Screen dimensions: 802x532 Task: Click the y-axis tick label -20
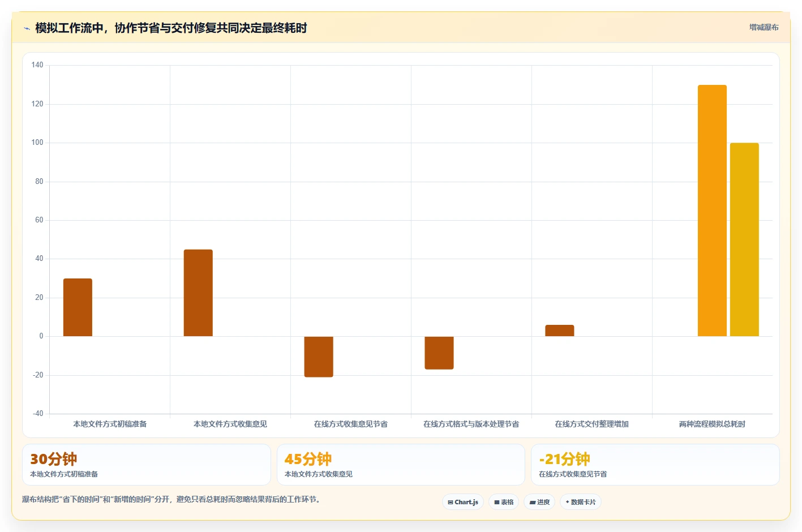pyautogui.click(x=38, y=375)
